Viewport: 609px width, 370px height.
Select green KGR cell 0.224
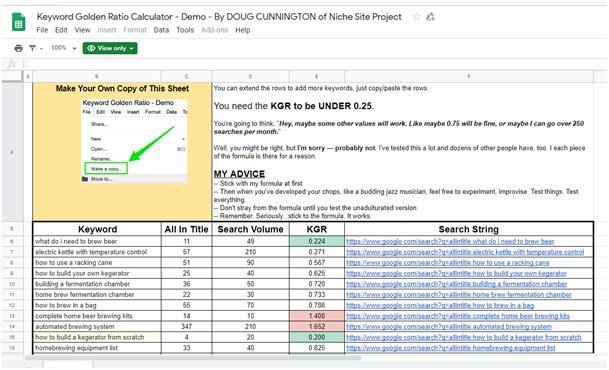pyautogui.click(x=317, y=241)
